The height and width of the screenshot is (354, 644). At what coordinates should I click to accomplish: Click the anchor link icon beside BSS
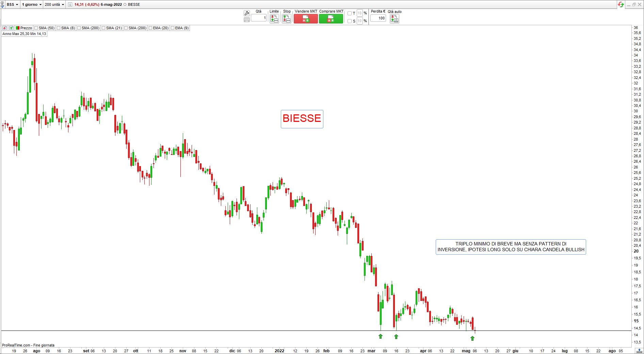tap(2, 4)
